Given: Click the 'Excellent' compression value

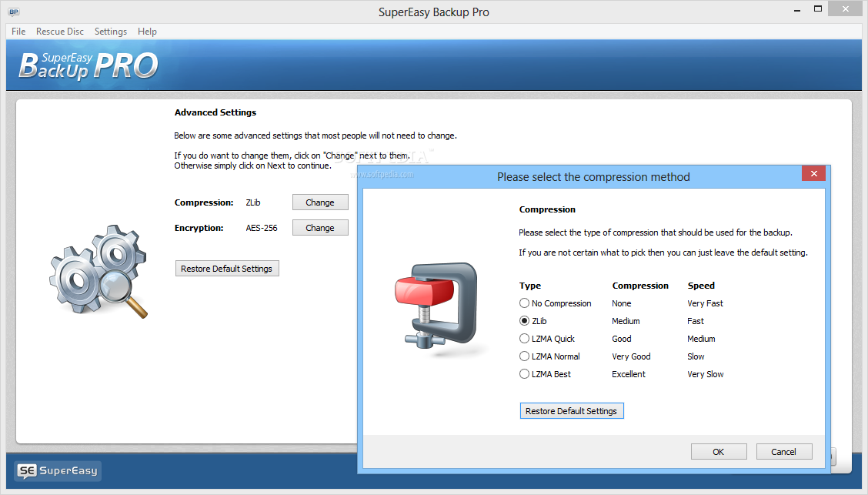Looking at the screenshot, I should coord(629,374).
